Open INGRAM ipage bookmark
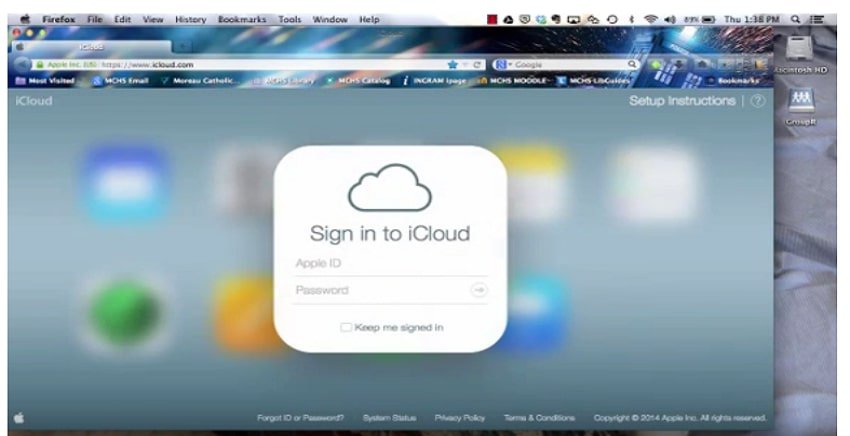Image resolution: width=850 pixels, height=436 pixels. pos(435,81)
